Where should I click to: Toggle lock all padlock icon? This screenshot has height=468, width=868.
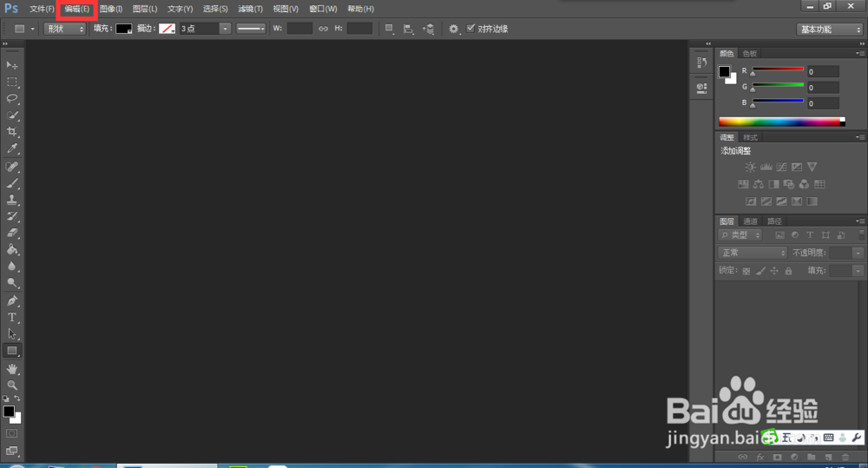click(x=788, y=271)
